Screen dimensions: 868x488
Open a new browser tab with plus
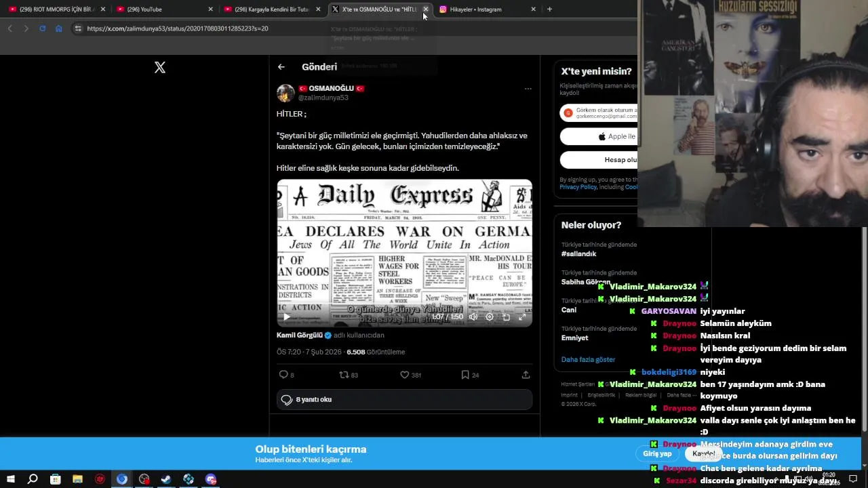[x=549, y=9]
